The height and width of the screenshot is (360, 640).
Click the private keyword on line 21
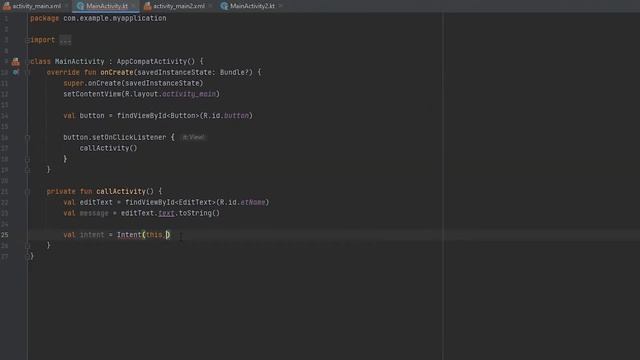pos(61,191)
